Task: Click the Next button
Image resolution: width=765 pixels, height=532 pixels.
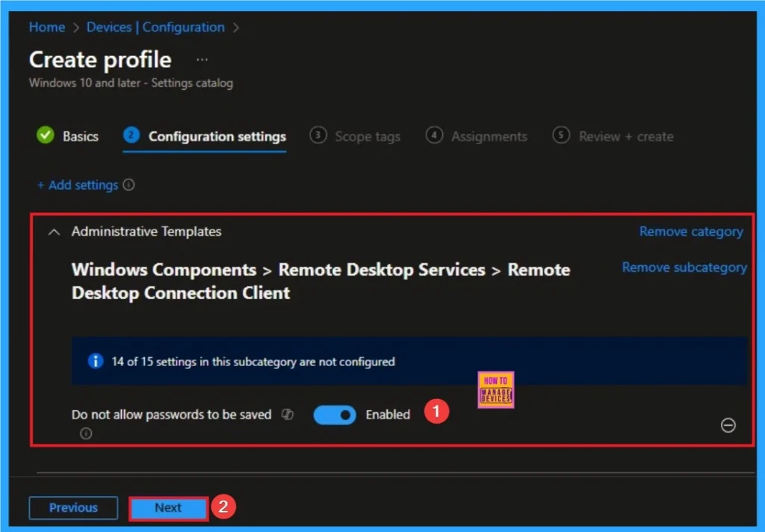Action: coord(167,507)
